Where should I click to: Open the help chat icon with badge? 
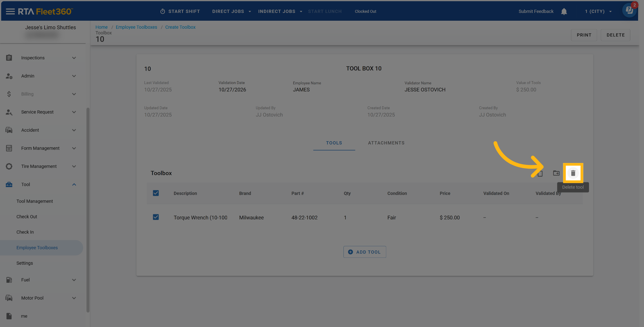(629, 10)
